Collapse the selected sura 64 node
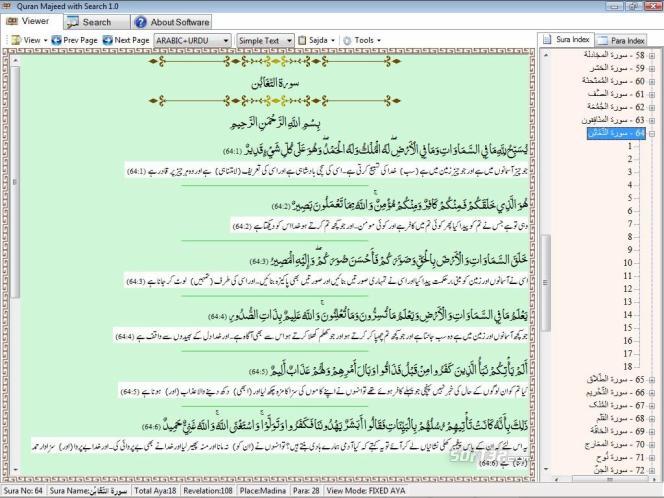Screen dimensions: 664x498 [x=652, y=133]
